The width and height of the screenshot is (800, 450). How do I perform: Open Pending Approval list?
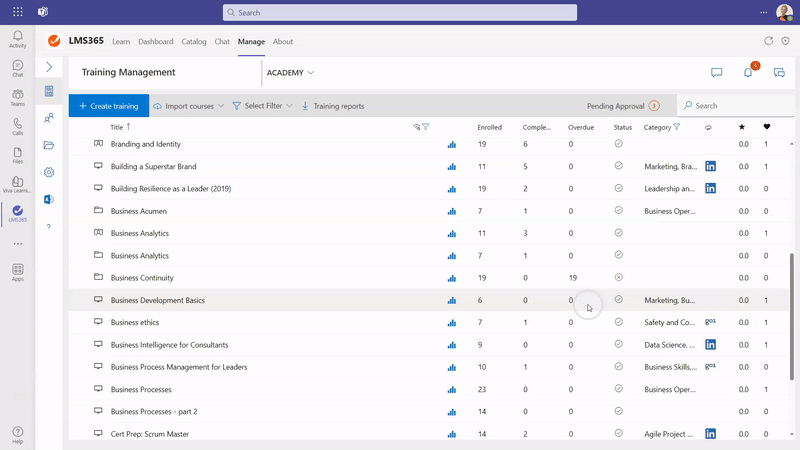[x=623, y=106]
